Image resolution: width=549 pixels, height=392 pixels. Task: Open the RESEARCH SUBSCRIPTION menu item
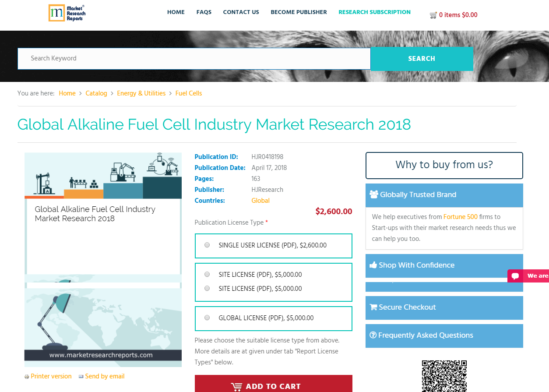point(374,12)
